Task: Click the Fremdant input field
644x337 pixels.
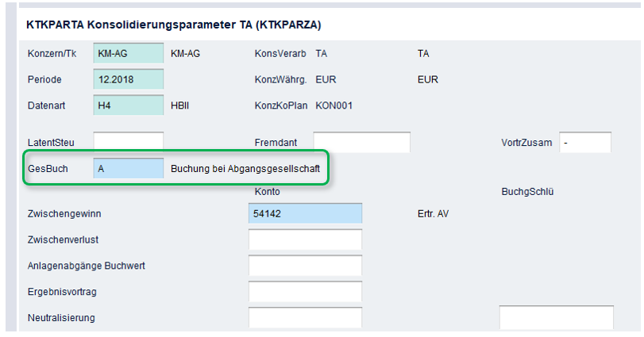Action: point(362,142)
